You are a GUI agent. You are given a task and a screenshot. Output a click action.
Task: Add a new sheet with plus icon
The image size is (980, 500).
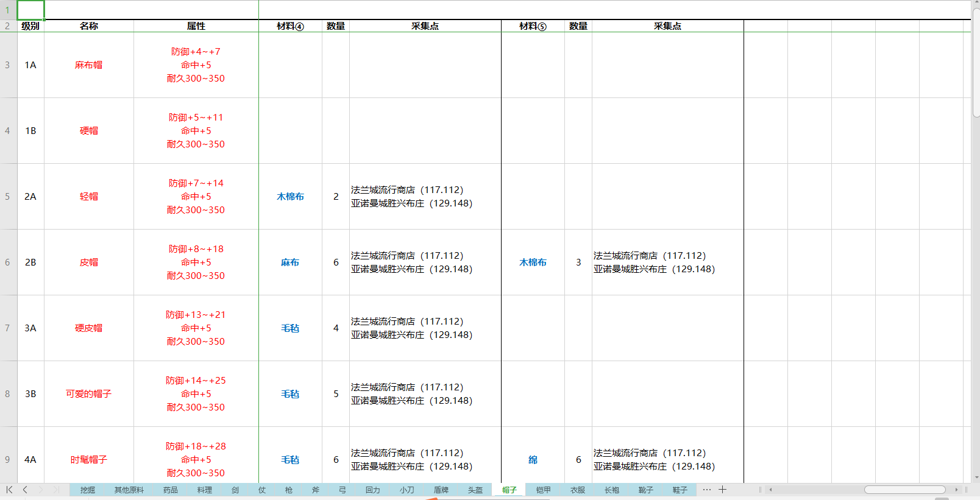[722, 490]
